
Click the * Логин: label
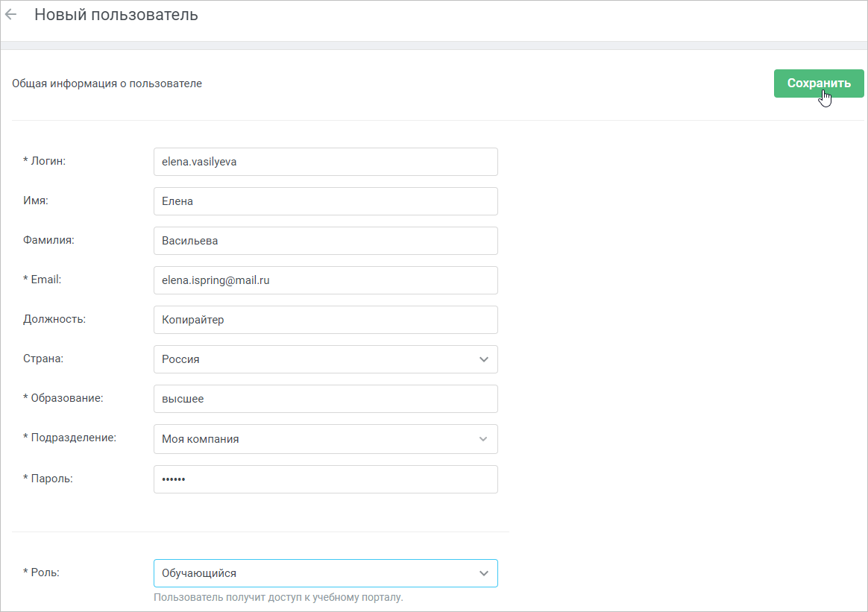[x=44, y=161]
